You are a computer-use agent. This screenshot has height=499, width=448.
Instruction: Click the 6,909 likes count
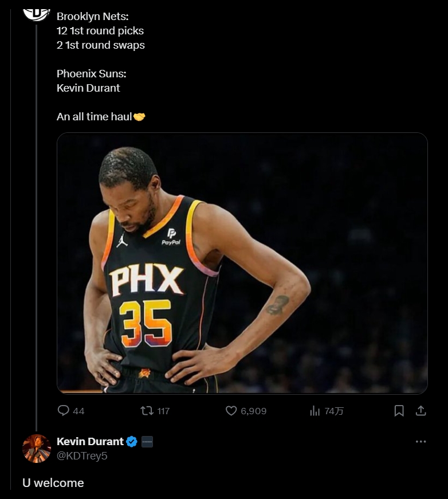(x=253, y=411)
